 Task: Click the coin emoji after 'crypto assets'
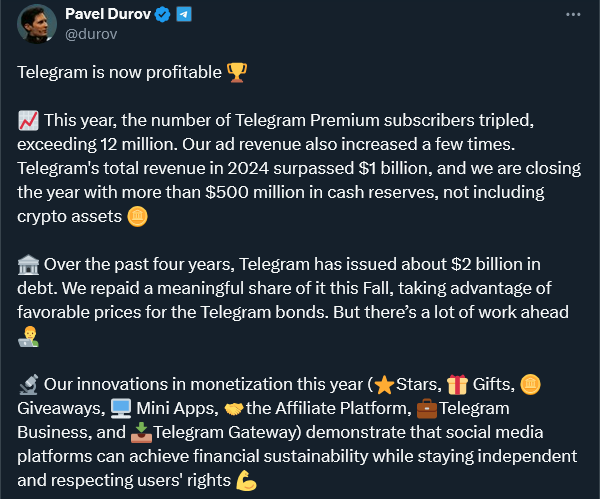138,216
